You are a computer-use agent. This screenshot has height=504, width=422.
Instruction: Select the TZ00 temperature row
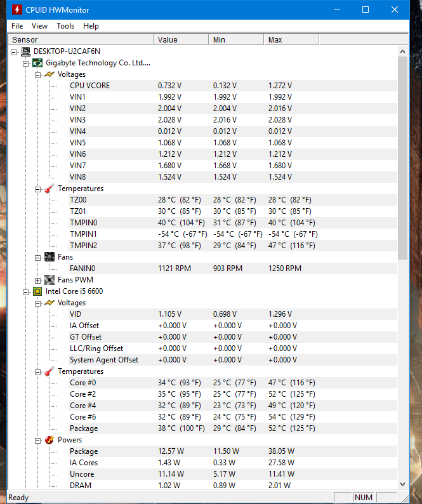pos(233,200)
